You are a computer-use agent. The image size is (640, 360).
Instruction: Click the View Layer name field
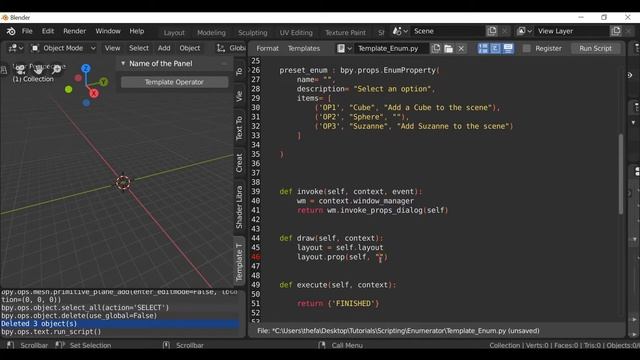tap(571, 31)
